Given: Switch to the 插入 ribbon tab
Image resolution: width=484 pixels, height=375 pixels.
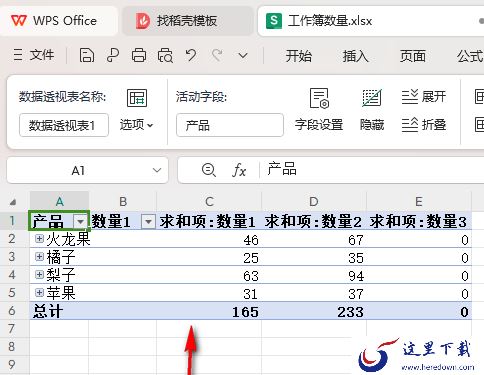Looking at the screenshot, I should coord(356,56).
